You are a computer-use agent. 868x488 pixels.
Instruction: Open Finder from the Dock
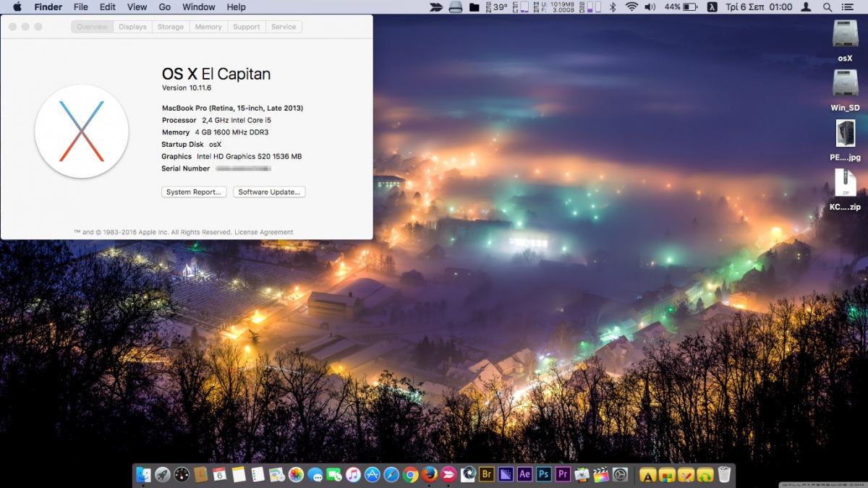point(143,474)
